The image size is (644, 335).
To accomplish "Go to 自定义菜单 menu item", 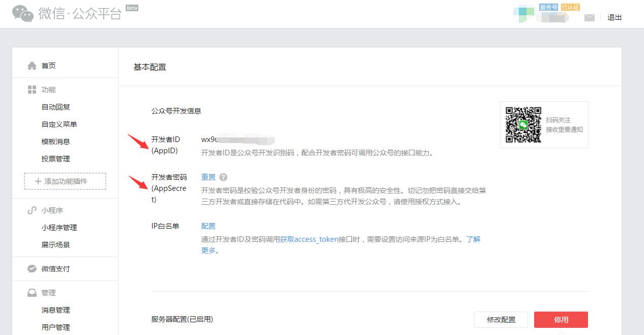I will (59, 124).
